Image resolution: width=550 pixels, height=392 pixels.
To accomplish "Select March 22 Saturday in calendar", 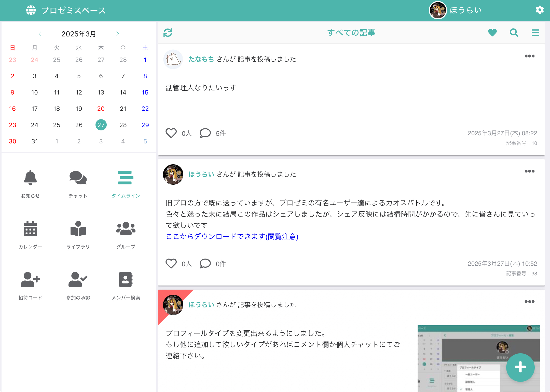I will tap(145, 109).
